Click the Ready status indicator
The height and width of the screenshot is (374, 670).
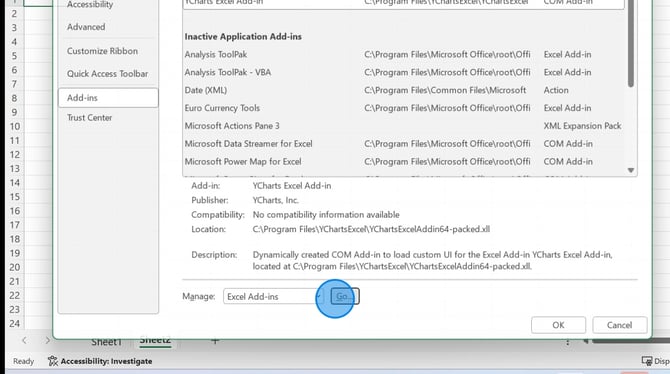click(23, 361)
